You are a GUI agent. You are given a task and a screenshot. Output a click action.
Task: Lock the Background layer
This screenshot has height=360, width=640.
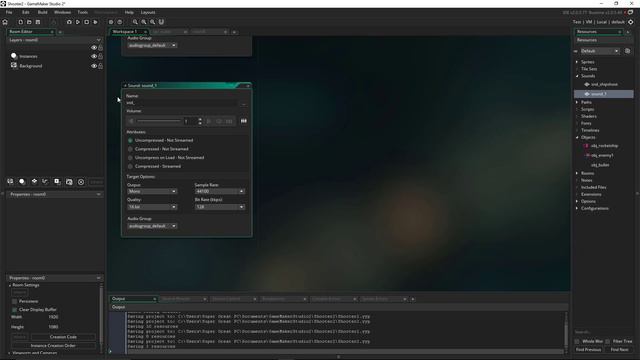[x=100, y=66]
